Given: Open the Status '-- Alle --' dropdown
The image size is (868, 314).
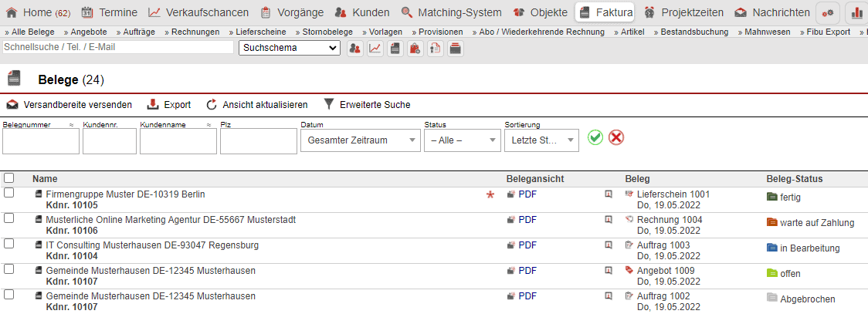Looking at the screenshot, I should tap(462, 140).
